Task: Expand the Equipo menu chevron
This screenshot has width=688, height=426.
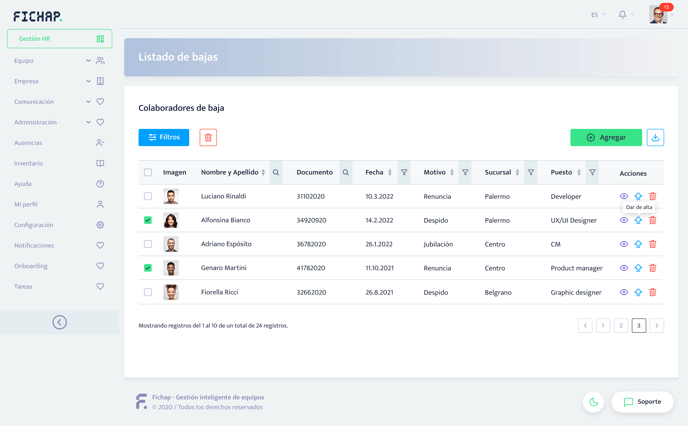Action: pyautogui.click(x=88, y=61)
